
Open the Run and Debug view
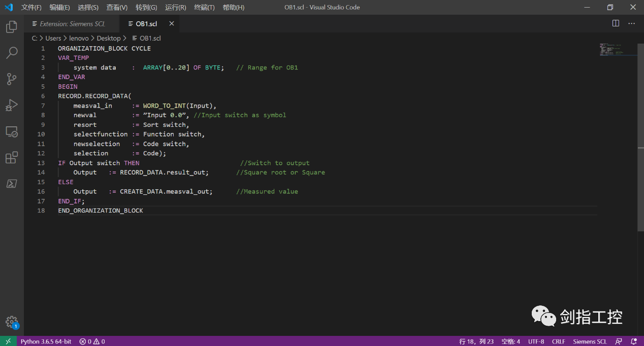(11, 105)
